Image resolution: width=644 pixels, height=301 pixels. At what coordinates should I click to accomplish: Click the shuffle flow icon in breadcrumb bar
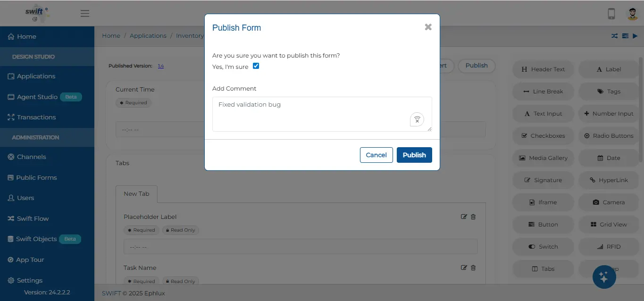point(614,36)
